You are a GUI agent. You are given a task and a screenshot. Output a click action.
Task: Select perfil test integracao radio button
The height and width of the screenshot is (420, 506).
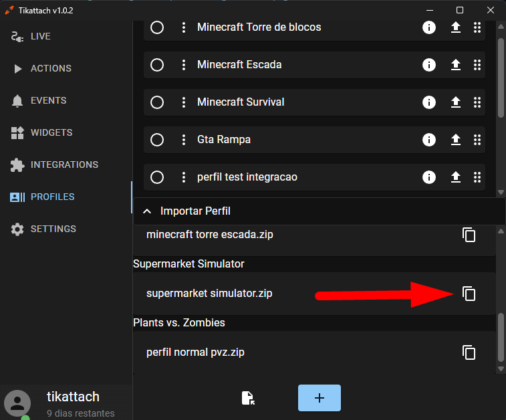pos(157,177)
